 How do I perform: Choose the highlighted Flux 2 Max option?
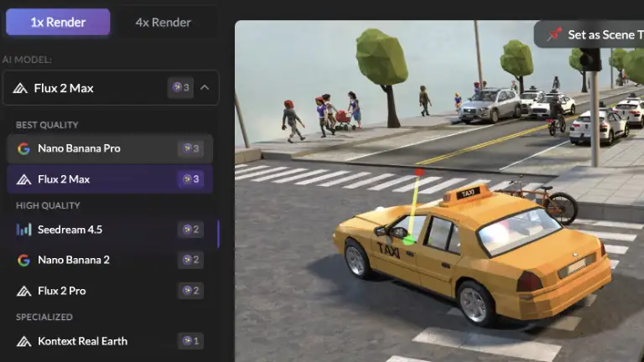(x=110, y=179)
